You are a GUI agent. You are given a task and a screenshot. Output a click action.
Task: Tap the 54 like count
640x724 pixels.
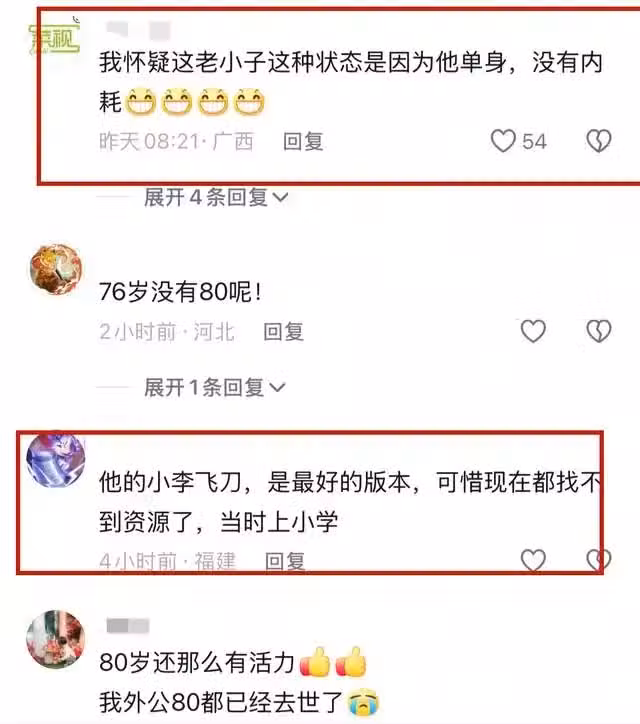point(534,141)
